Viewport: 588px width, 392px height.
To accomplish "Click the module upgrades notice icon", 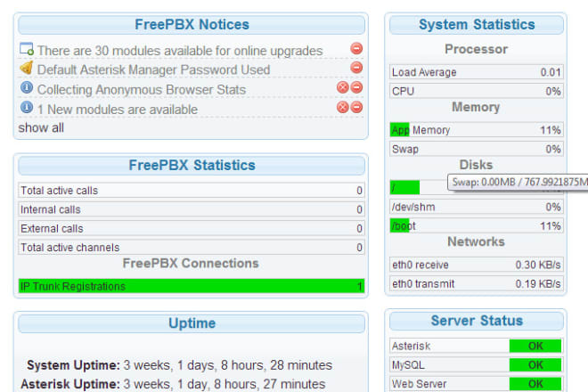I will (x=26, y=49).
